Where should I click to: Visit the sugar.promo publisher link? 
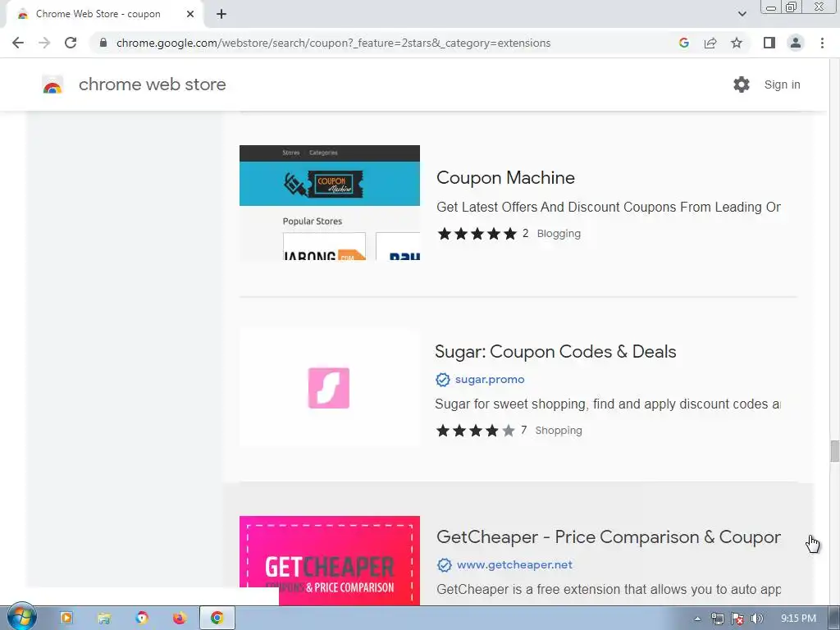click(490, 379)
